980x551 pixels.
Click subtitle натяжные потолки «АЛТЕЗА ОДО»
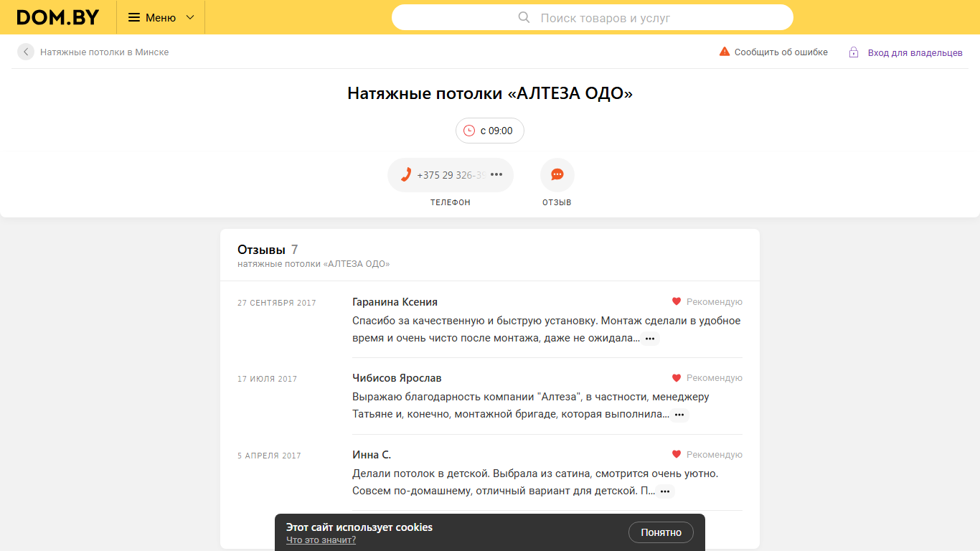(x=314, y=264)
